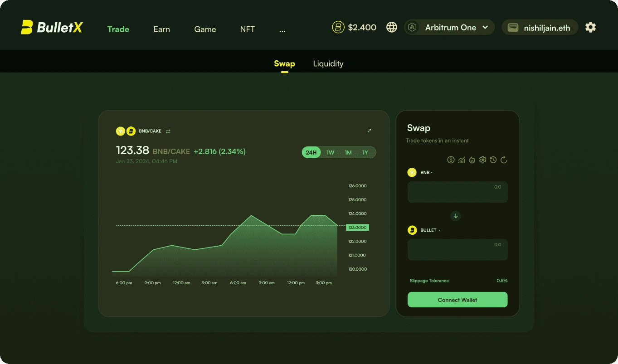
Task: Click the 12:00 pm time axis label
Action: tap(296, 283)
